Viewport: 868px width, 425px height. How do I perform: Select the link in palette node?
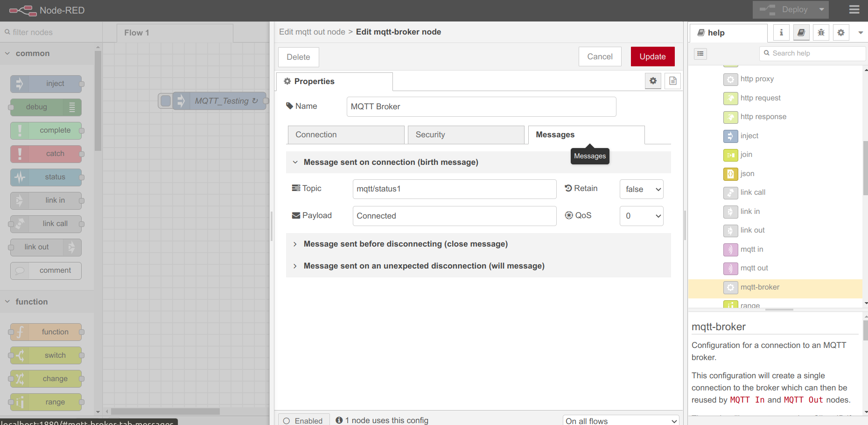46,200
